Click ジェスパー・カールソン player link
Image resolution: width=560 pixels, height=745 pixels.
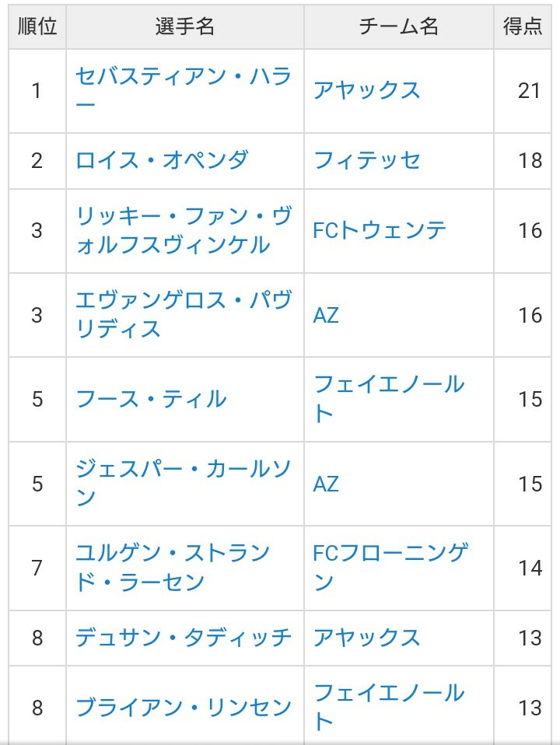pyautogui.click(x=184, y=470)
